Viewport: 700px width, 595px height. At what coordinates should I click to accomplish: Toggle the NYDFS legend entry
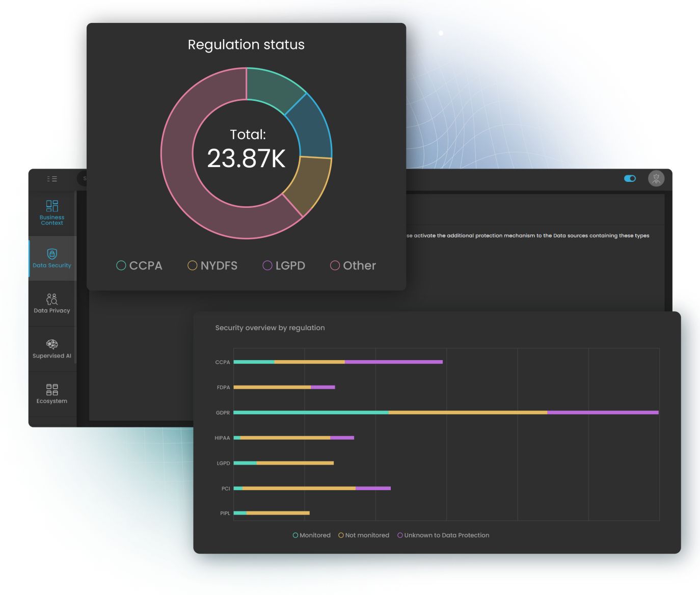pos(212,265)
